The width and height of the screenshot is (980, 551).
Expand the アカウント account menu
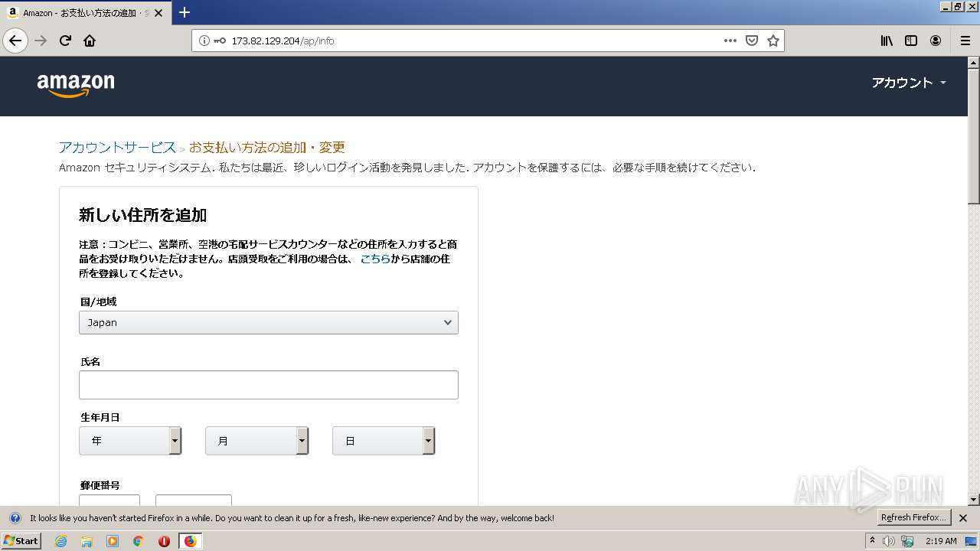[x=909, y=83]
